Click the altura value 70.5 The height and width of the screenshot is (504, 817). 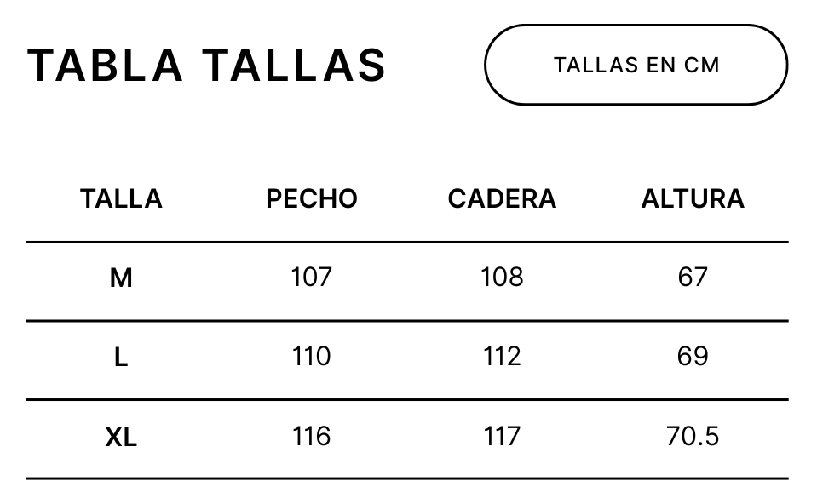pos(692,437)
